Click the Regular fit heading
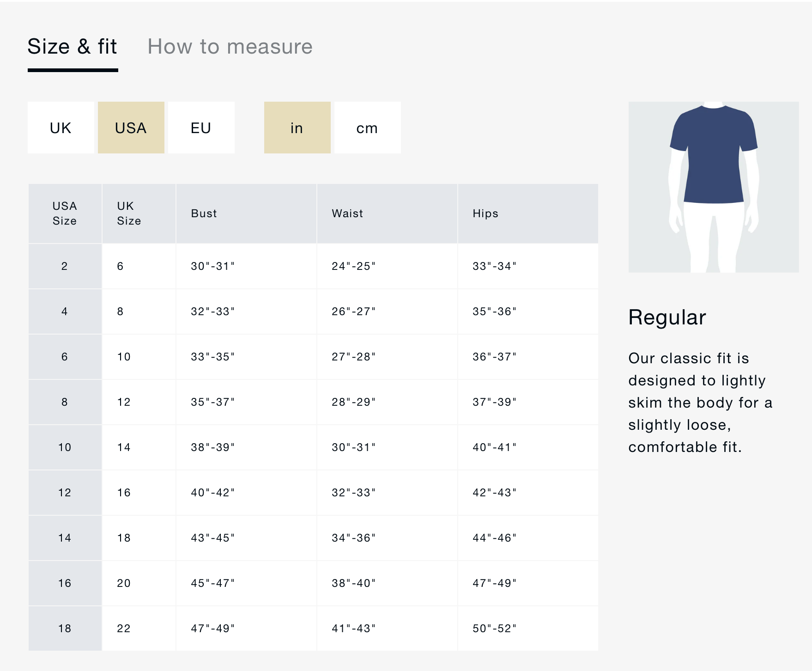 667,317
